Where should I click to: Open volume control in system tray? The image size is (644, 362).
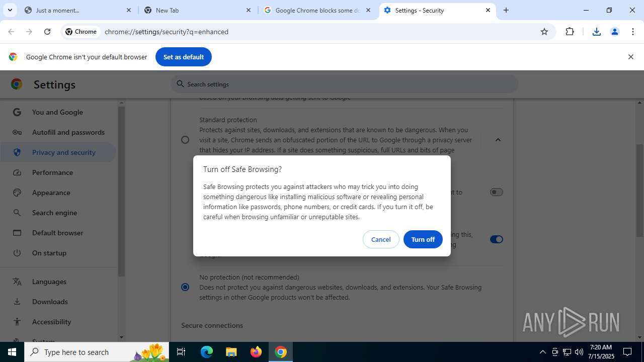click(579, 352)
